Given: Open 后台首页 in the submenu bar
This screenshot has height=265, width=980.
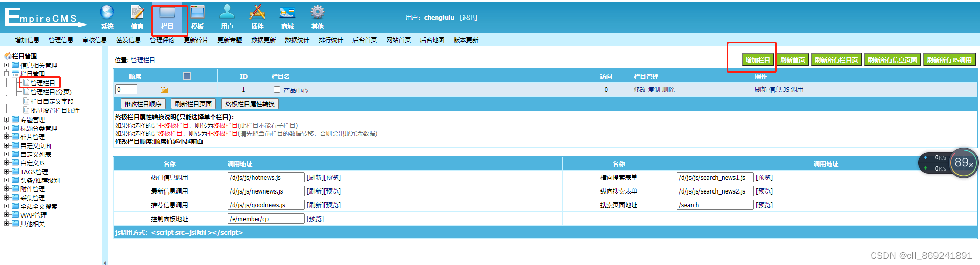Looking at the screenshot, I should pyautogui.click(x=365, y=40).
